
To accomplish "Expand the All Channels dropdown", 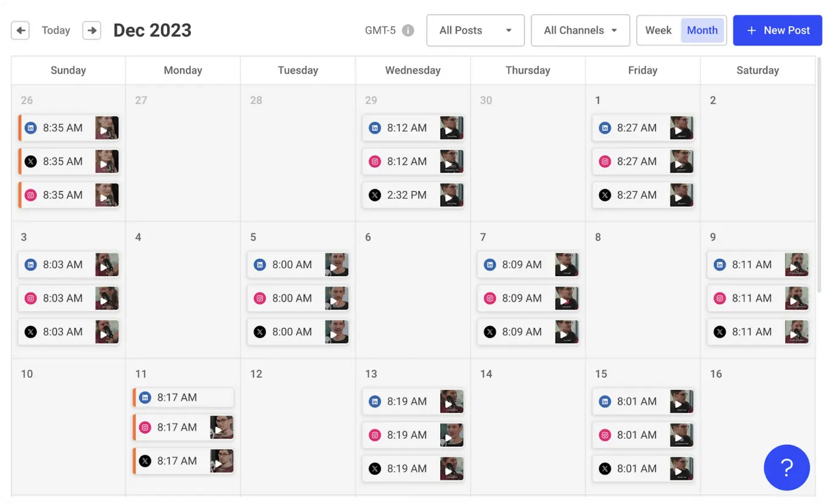I will click(580, 30).
